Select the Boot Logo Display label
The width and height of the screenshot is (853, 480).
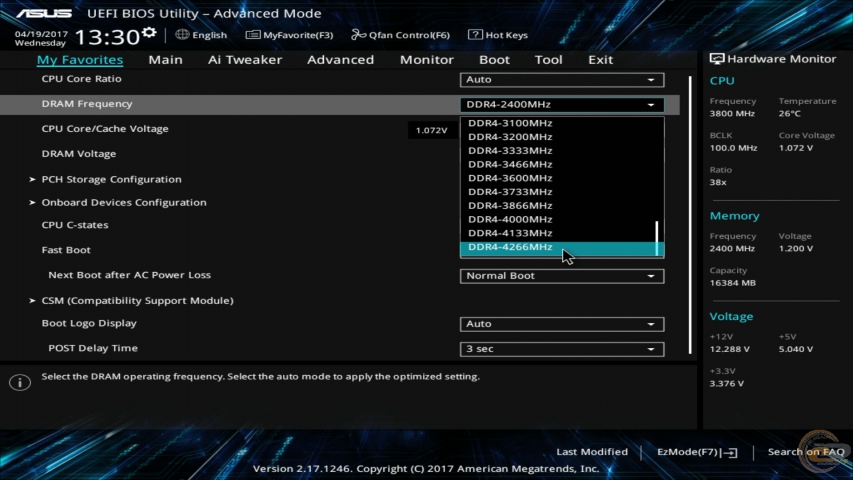coord(89,323)
